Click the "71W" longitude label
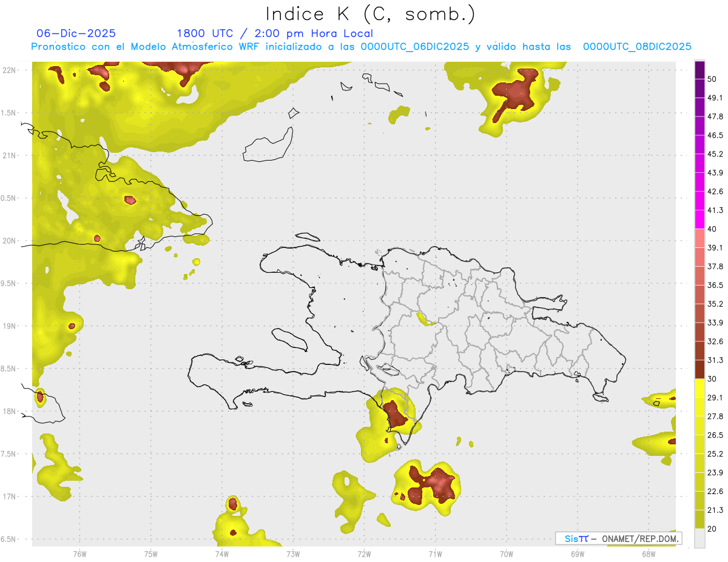The image size is (728, 562). pyautogui.click(x=435, y=554)
